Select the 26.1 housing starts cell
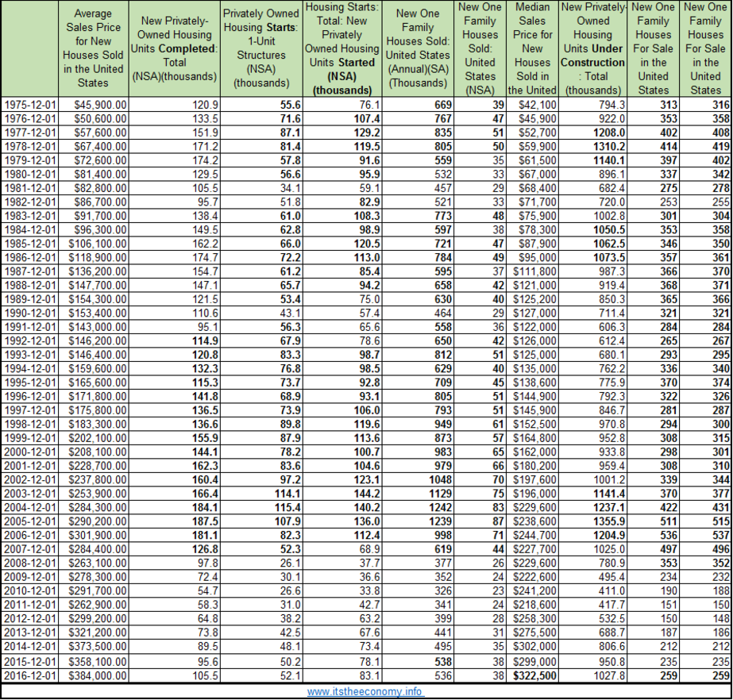Image resolution: width=733 pixels, height=700 pixels. coord(261,563)
